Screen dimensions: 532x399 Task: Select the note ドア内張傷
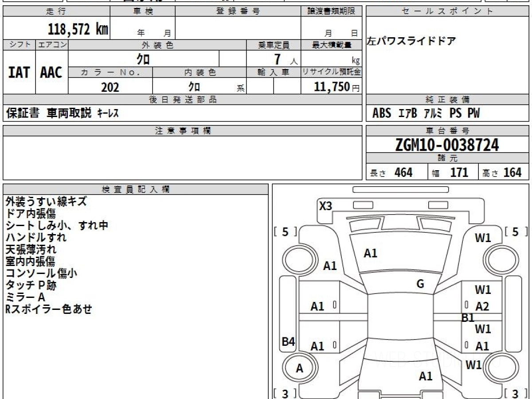[31, 213]
